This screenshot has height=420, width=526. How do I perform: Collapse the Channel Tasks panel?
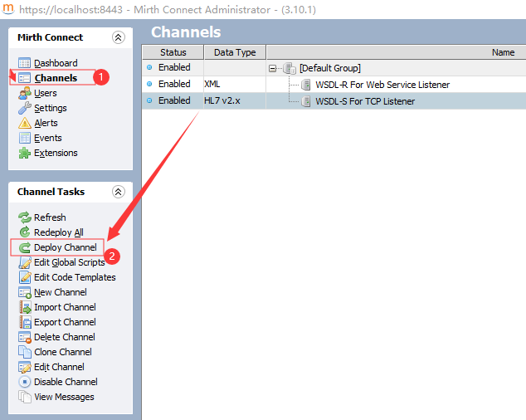click(x=118, y=192)
